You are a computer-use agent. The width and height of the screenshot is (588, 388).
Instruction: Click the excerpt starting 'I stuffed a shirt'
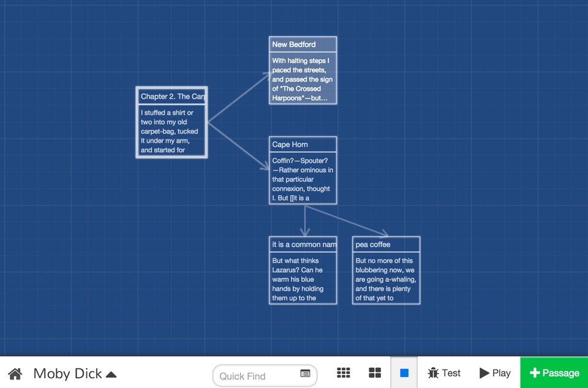(x=171, y=131)
